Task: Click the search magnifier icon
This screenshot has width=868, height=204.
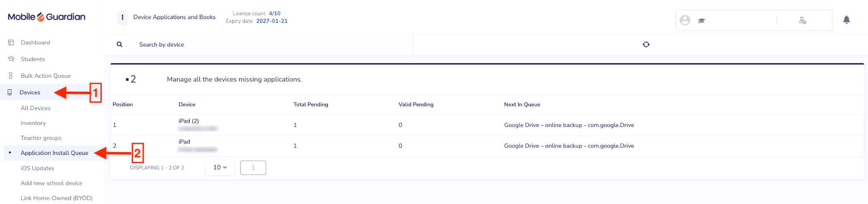Action: (120, 44)
